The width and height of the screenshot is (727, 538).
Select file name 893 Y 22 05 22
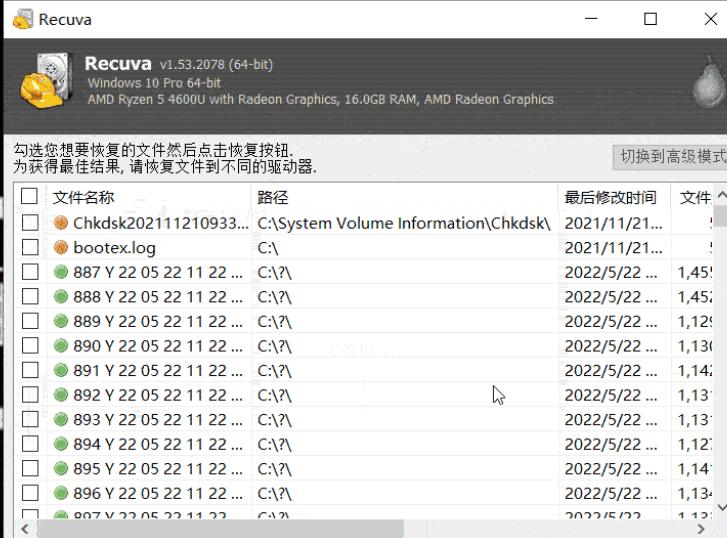158,420
